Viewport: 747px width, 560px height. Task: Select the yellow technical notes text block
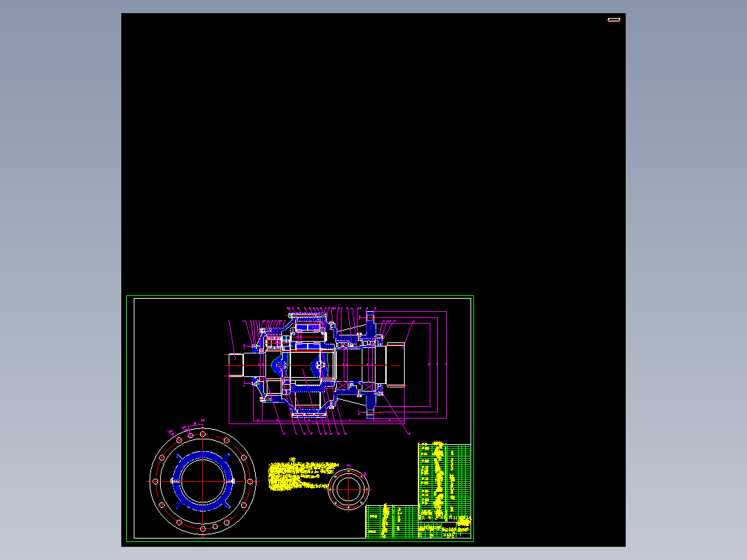(303, 475)
